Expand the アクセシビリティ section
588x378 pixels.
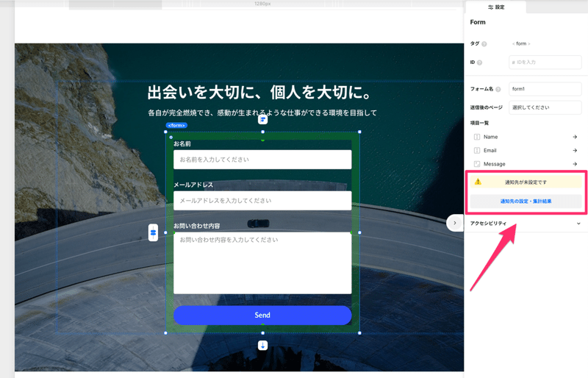[x=525, y=224]
